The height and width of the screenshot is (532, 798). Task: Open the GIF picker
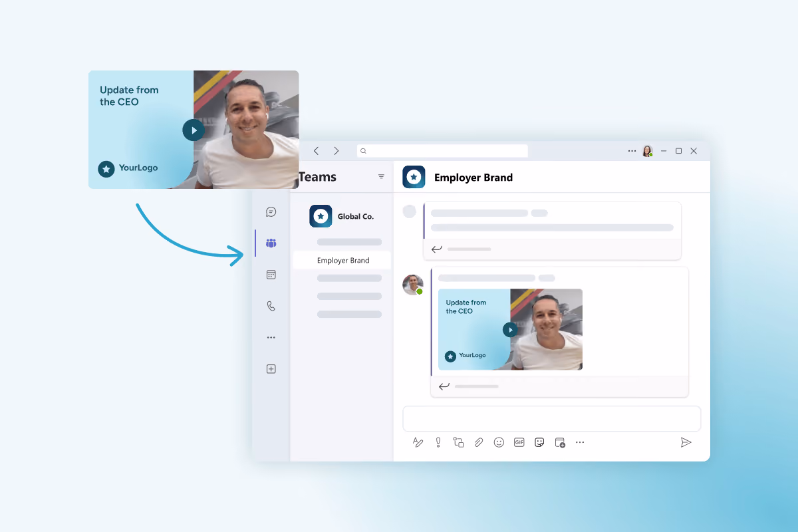[519, 442]
